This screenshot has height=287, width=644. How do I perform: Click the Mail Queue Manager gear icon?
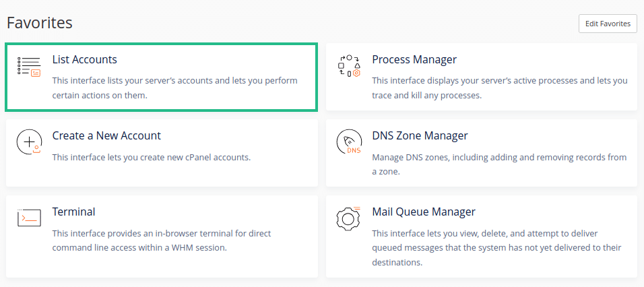click(349, 218)
